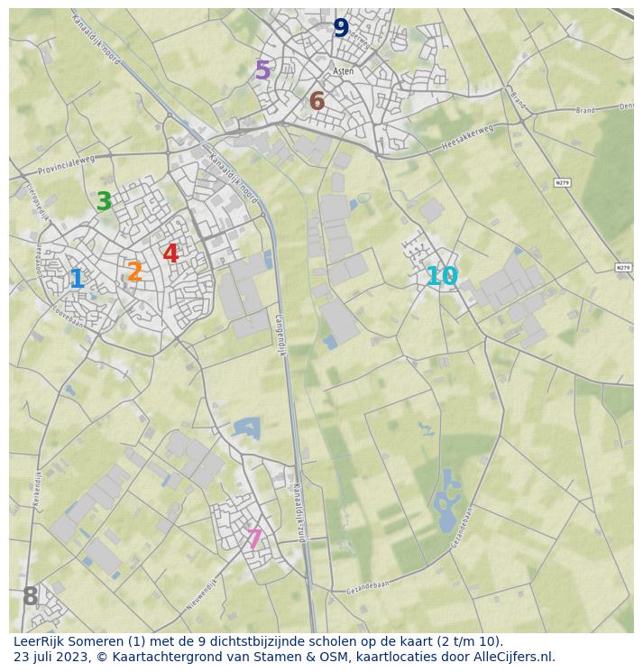The width and height of the screenshot is (643, 672).
Task: Select the orange marker number 2
Action: [134, 272]
